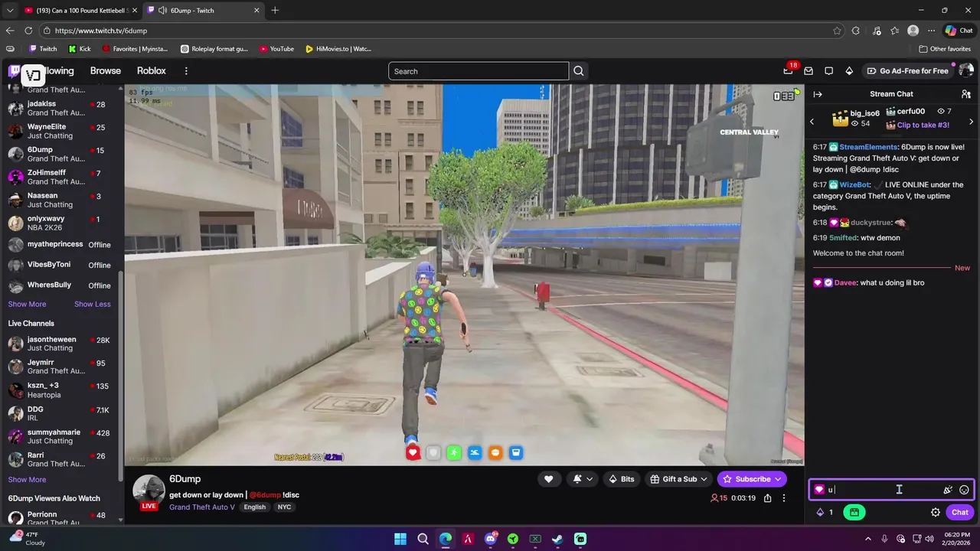980x551 pixels.
Task: Open the green rewards icon below chat input
Action: tap(854, 512)
